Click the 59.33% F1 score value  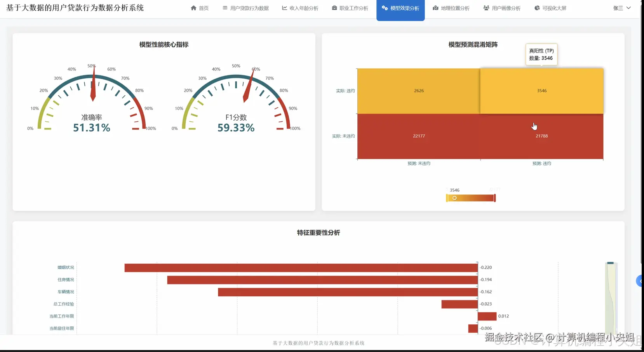236,128
